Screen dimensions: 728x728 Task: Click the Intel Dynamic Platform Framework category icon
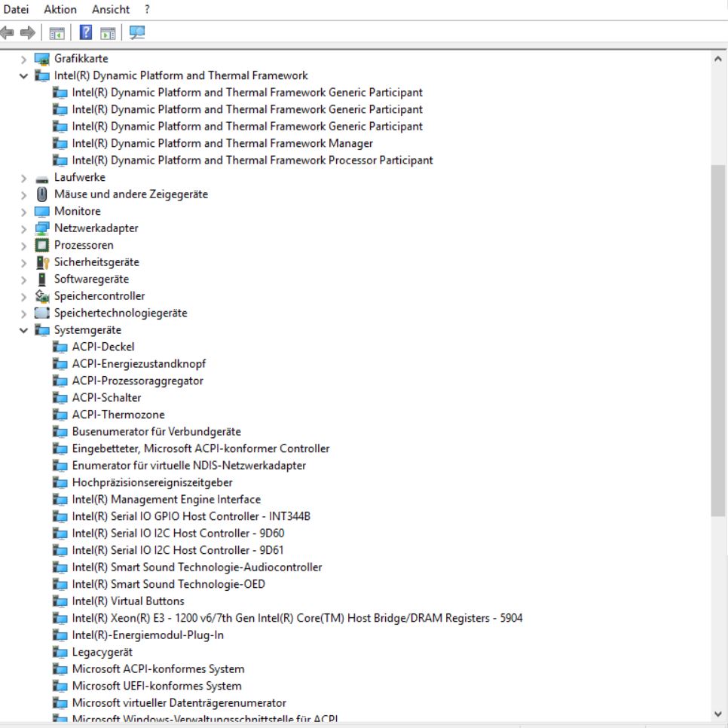pyautogui.click(x=42, y=75)
